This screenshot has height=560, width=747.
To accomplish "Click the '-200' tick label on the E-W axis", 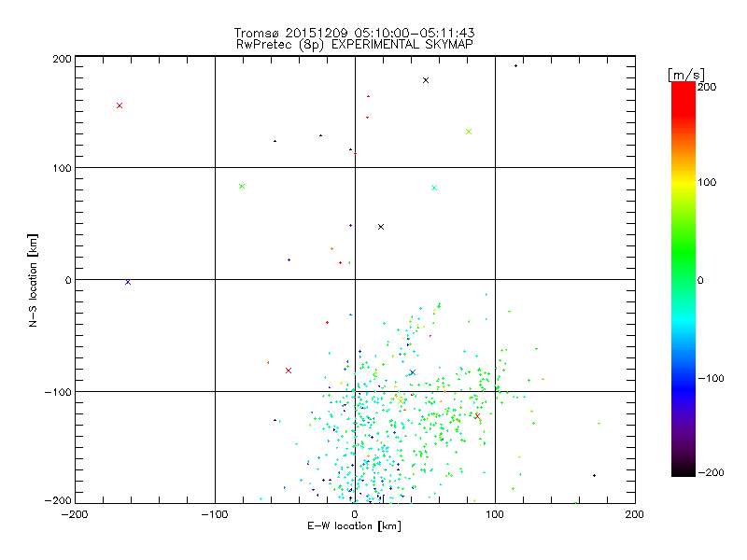I will pyautogui.click(x=75, y=514).
